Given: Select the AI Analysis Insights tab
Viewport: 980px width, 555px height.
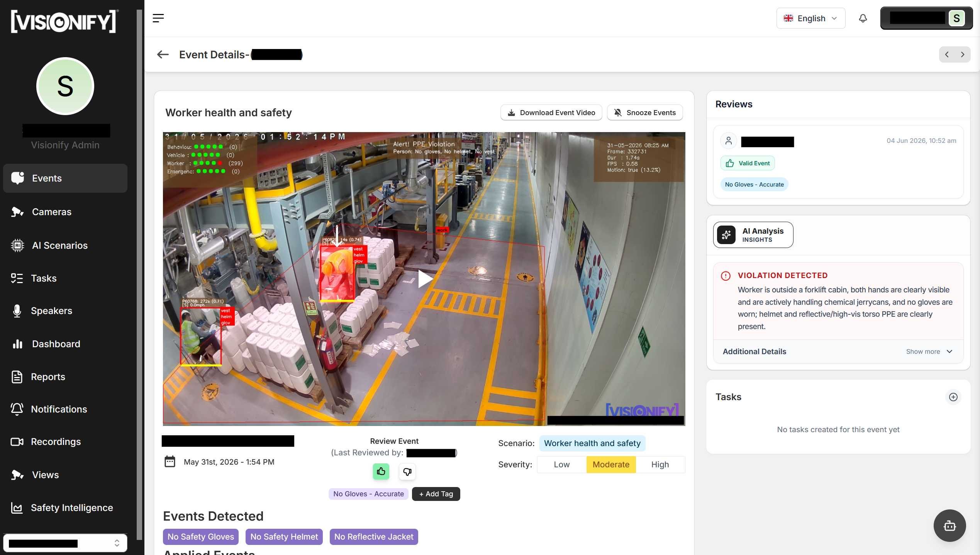Looking at the screenshot, I should pos(753,235).
